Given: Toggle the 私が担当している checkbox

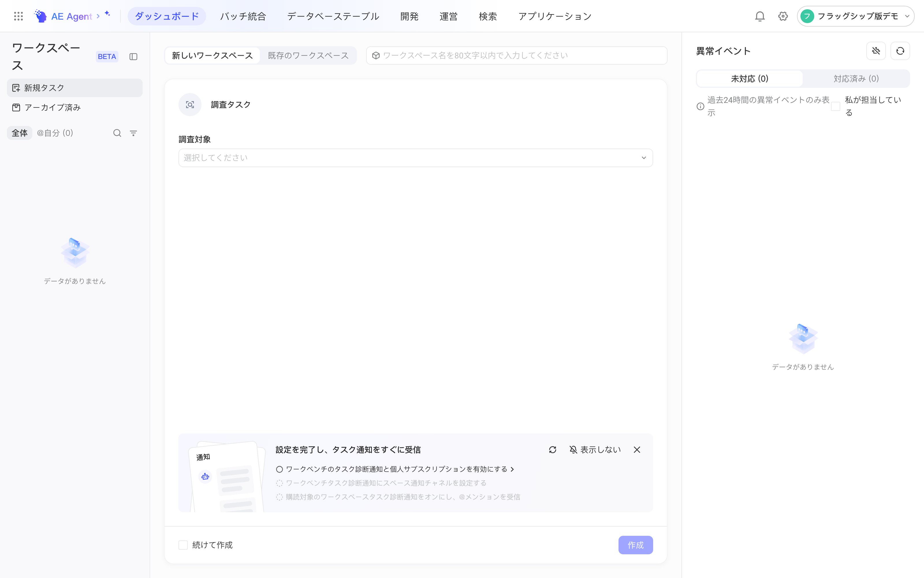Looking at the screenshot, I should pos(835,106).
